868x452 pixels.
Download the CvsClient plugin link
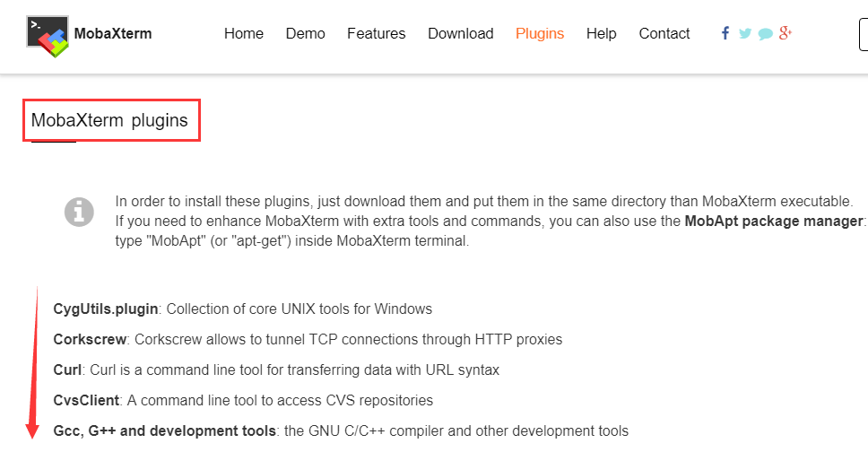coord(86,401)
